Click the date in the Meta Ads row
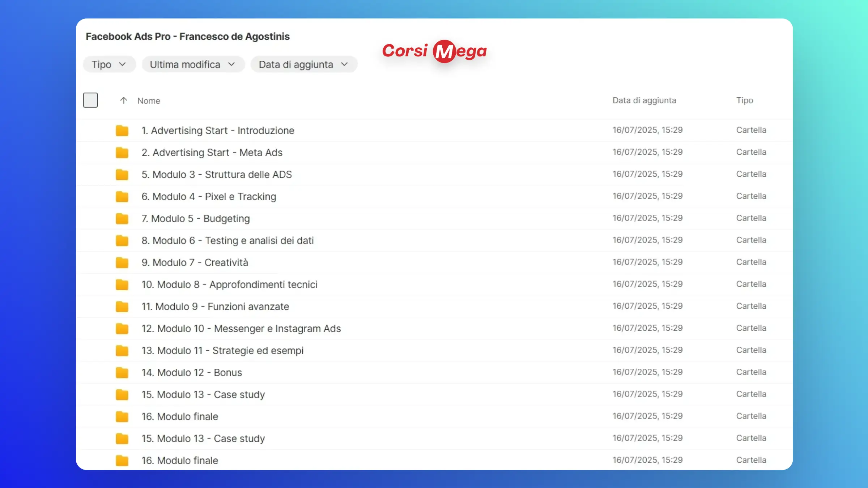This screenshot has height=488, width=868. tap(647, 152)
